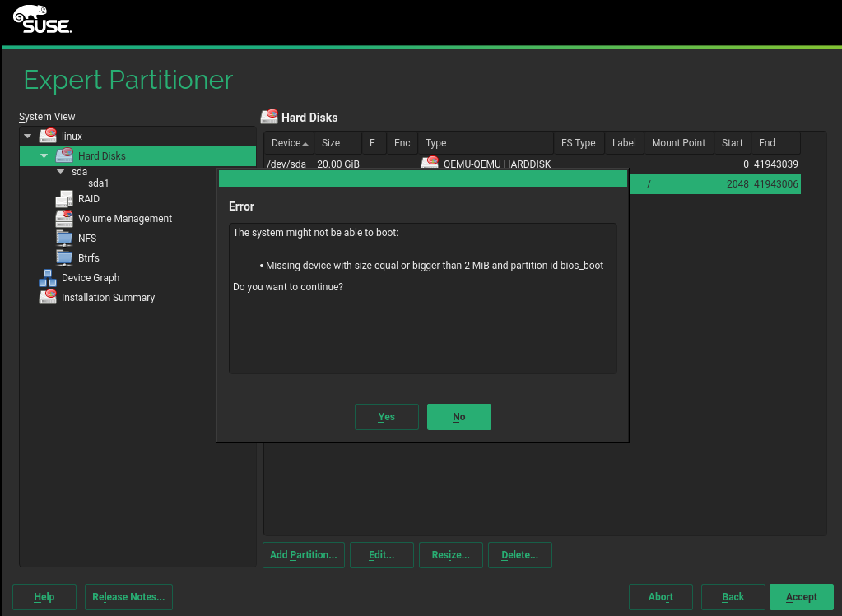
Task: Click the Installation Summary icon
Action: 48,298
